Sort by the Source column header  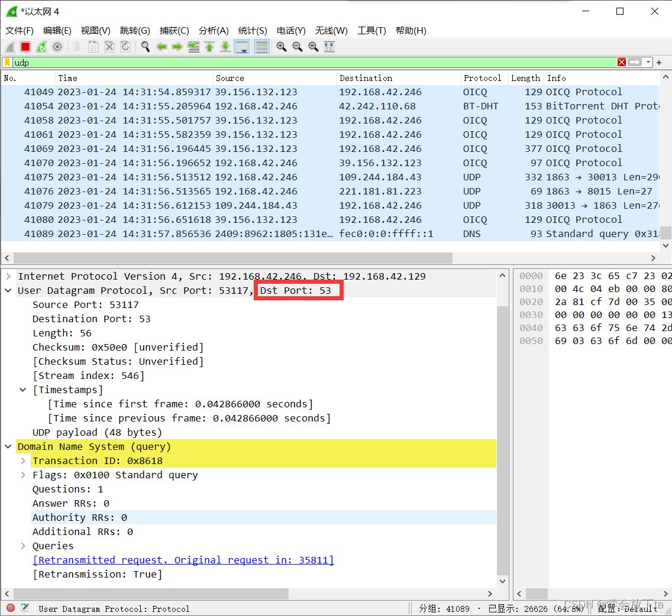tap(274, 78)
